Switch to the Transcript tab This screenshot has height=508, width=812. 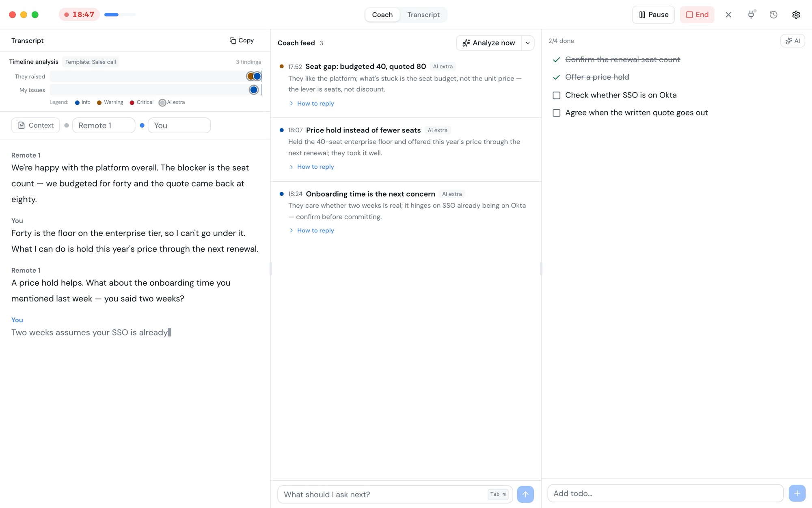click(423, 15)
